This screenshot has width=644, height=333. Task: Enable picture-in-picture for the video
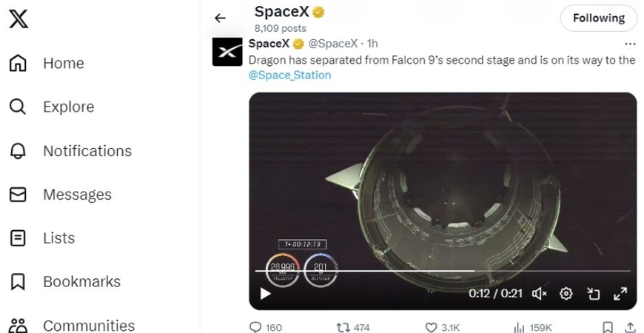(593, 294)
